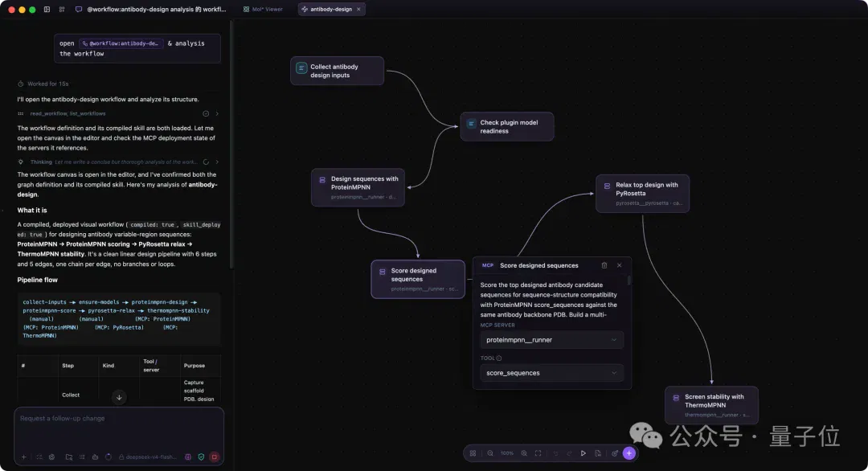868x471 pixels.
Task: Stop generation with the red stop button
Action: [215, 457]
